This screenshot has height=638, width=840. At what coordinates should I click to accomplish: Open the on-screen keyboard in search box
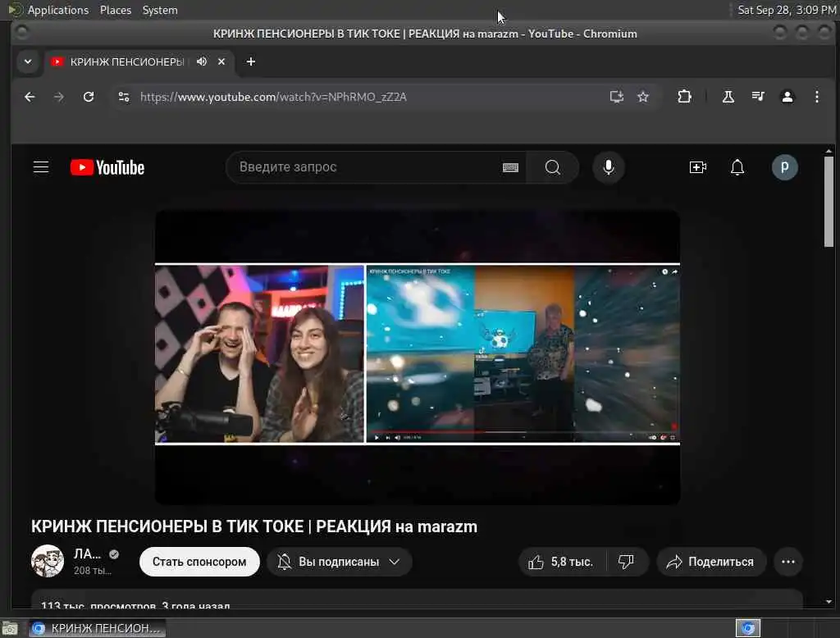(510, 167)
